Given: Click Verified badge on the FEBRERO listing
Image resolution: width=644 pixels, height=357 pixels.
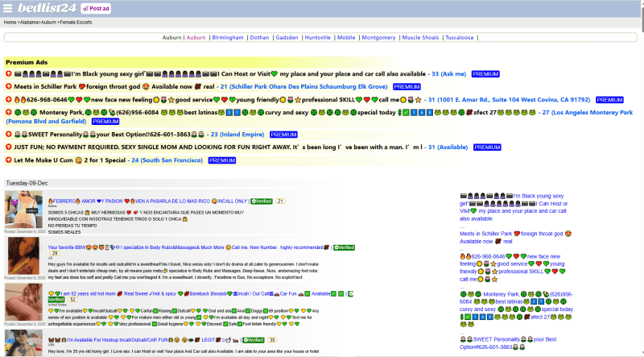Looking at the screenshot, I should pos(261,201).
